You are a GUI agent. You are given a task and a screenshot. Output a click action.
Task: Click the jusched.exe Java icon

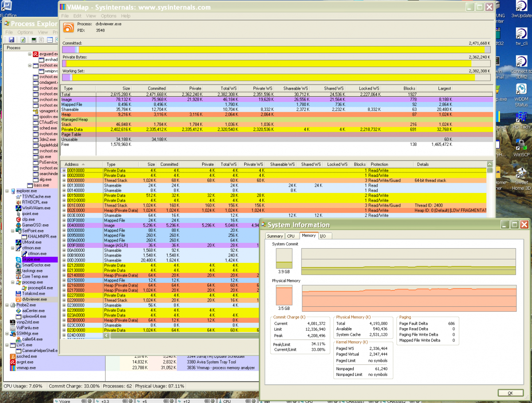coord(13,356)
